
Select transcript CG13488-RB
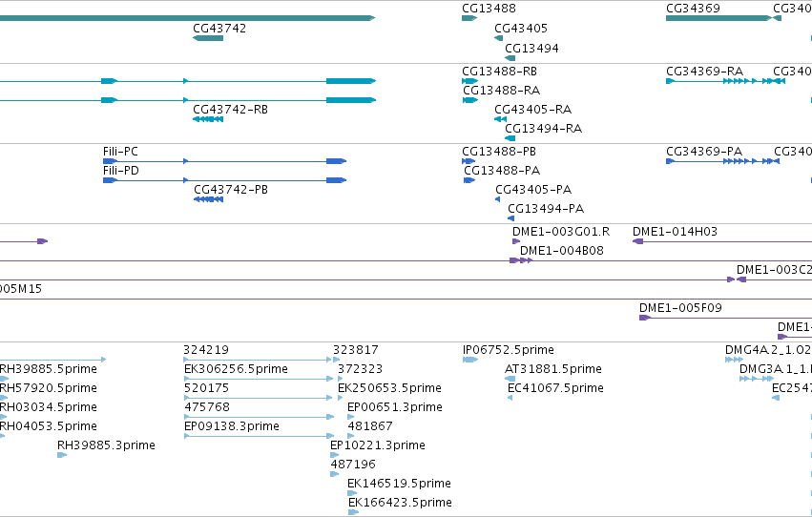point(469,81)
